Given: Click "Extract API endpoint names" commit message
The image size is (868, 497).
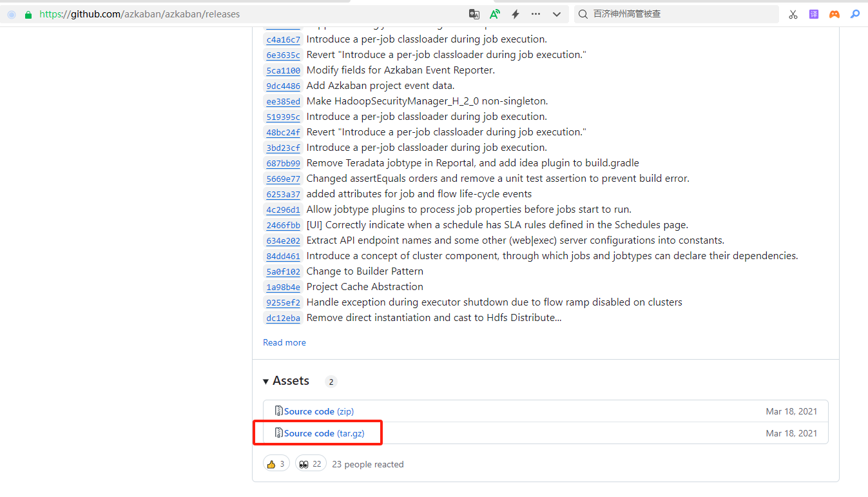Looking at the screenshot, I should coord(516,240).
